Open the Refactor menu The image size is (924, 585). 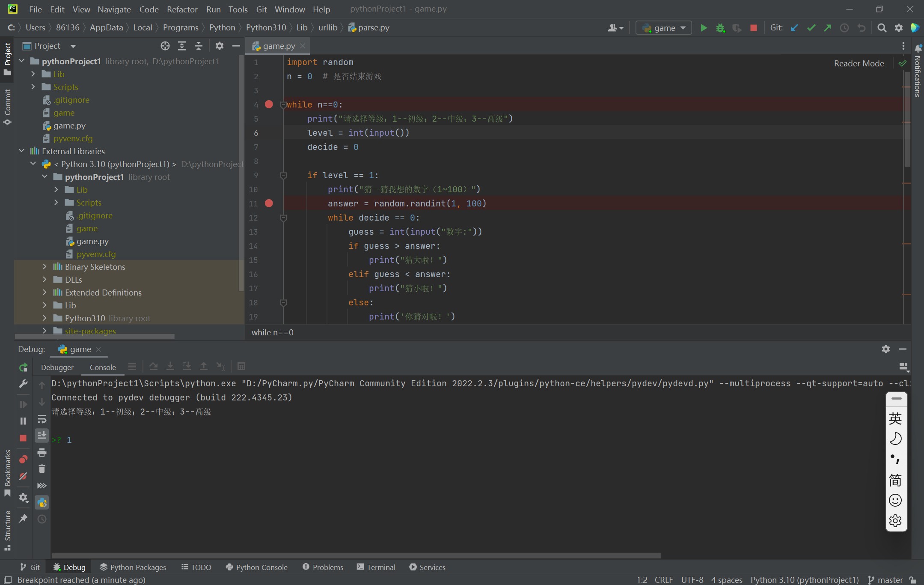point(182,9)
